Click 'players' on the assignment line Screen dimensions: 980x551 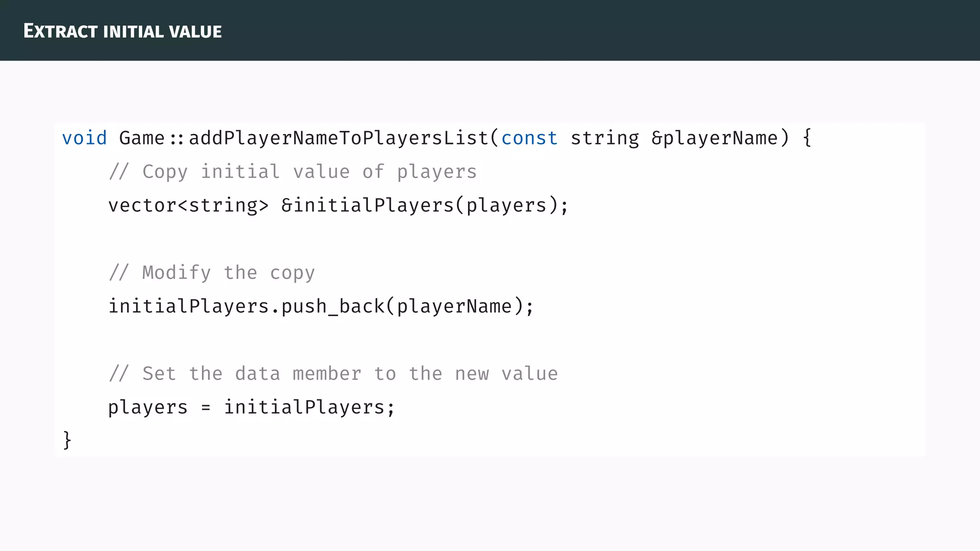click(148, 408)
